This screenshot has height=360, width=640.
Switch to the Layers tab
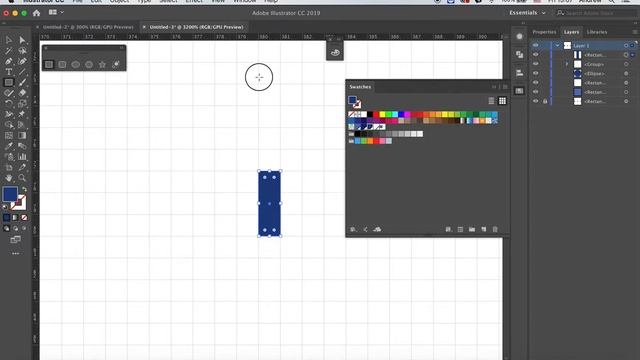click(571, 32)
